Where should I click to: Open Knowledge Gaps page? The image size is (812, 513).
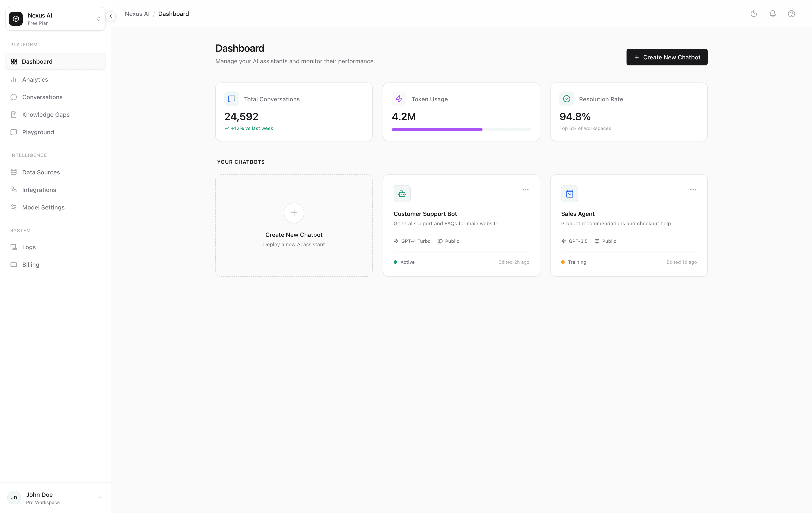[x=55, y=115]
